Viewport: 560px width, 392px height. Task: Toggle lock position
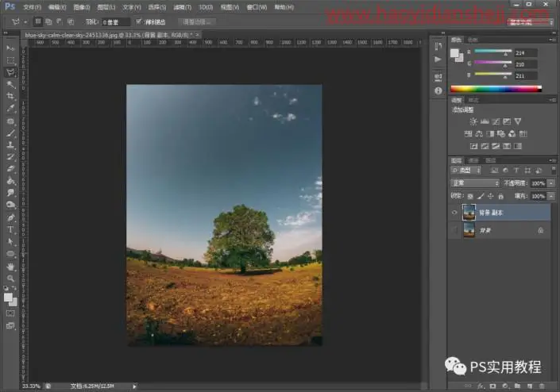click(x=491, y=196)
